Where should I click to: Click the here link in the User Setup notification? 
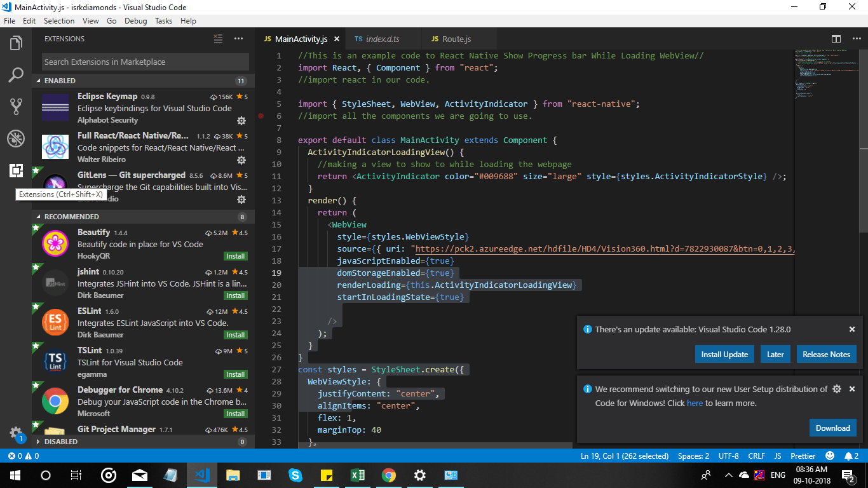pyautogui.click(x=695, y=403)
